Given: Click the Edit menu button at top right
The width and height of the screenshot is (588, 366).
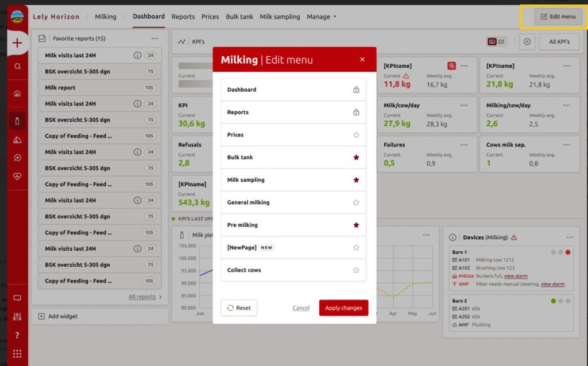Looking at the screenshot, I should 558,17.
